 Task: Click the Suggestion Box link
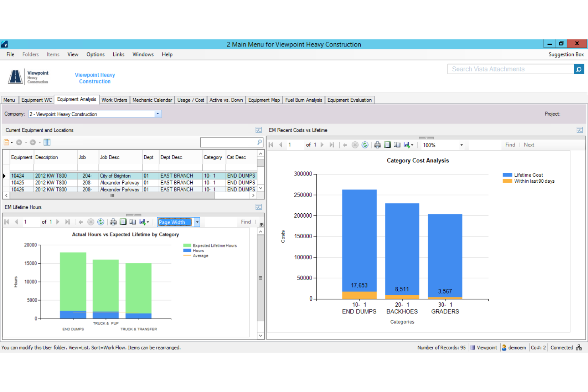click(x=566, y=54)
